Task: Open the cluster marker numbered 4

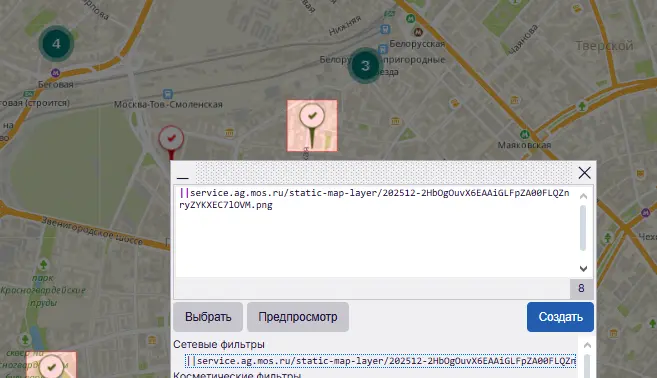Action: pos(56,44)
